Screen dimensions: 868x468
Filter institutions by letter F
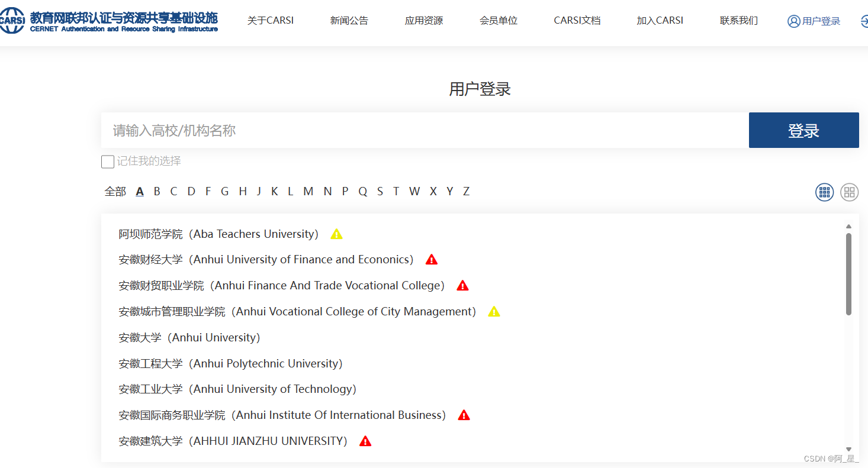click(x=208, y=191)
